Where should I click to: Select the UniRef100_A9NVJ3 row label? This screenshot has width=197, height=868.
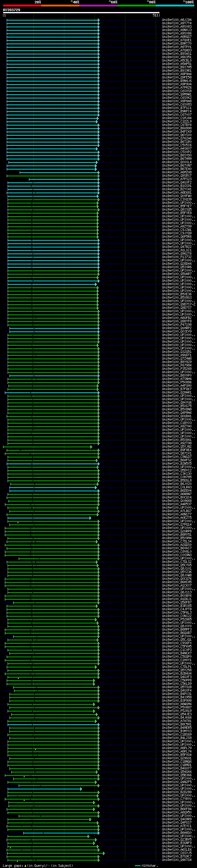click(177, 30)
